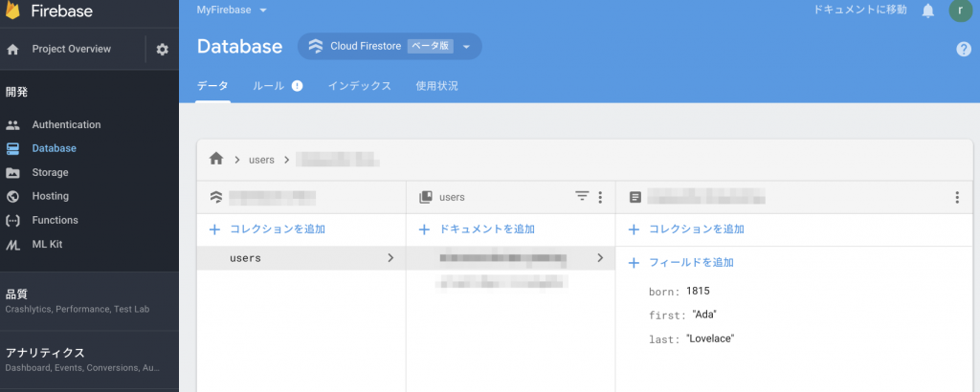This screenshot has height=392, width=980.
Task: Click the project settings gear icon
Action: click(x=162, y=50)
